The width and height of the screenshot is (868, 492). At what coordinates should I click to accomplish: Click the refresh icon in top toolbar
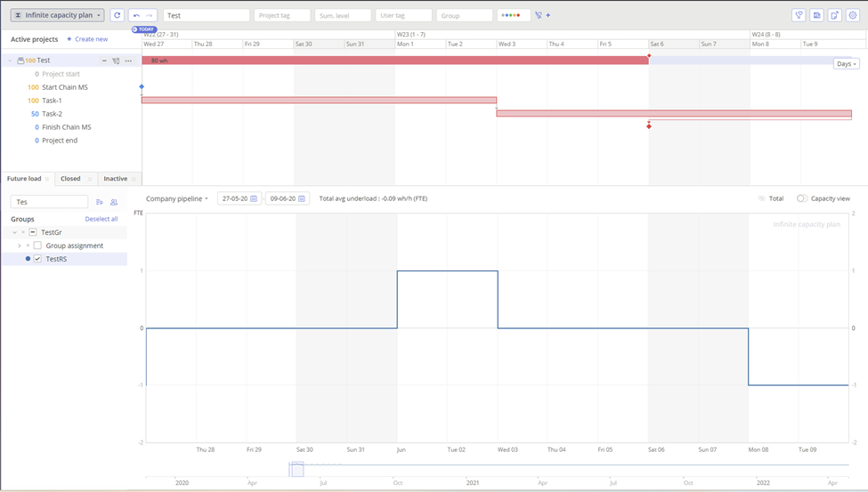point(117,15)
